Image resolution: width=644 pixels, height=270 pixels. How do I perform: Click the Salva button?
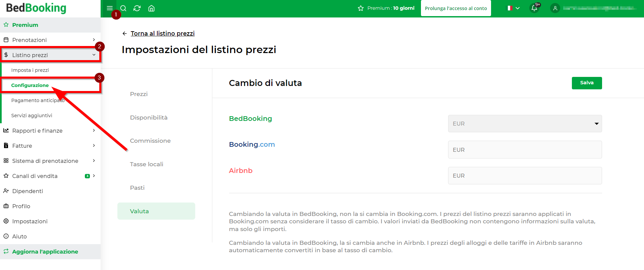[x=587, y=83]
